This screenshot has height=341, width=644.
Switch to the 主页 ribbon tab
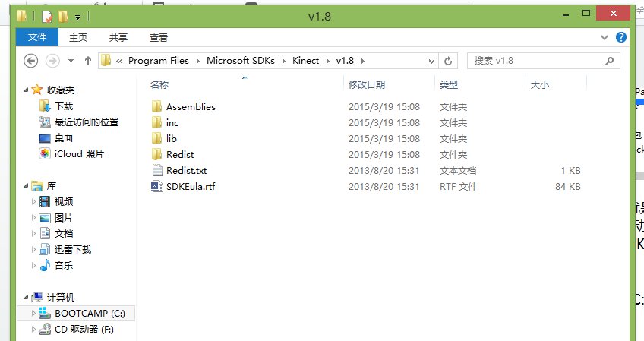point(78,38)
